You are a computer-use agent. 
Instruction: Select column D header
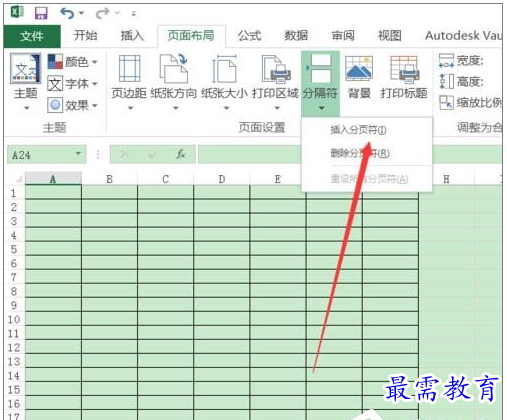point(222,179)
